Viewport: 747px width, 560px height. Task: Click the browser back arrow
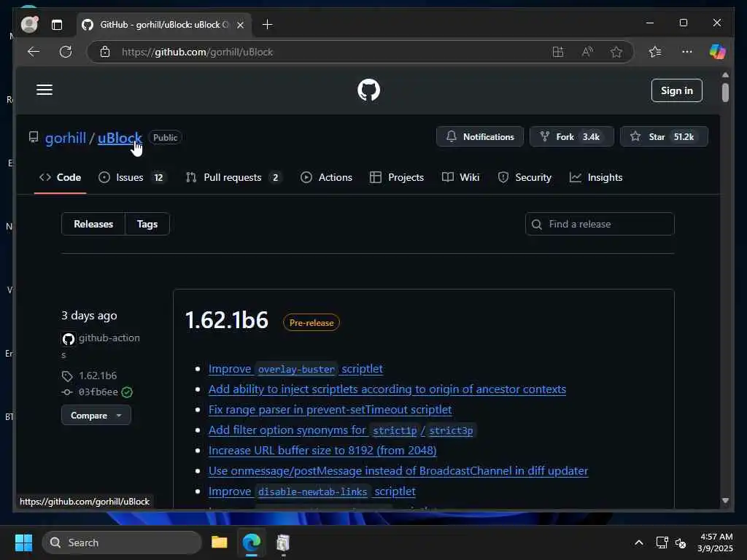(x=34, y=52)
